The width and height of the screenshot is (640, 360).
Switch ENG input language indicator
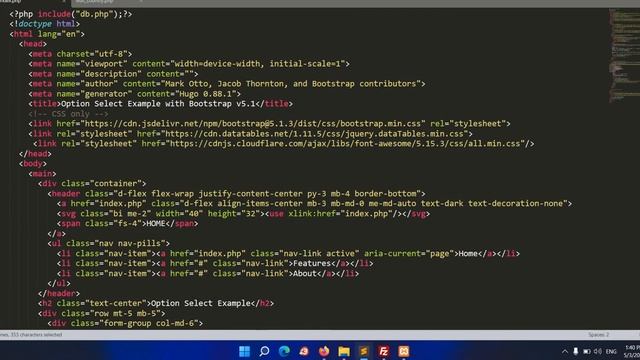click(611, 351)
